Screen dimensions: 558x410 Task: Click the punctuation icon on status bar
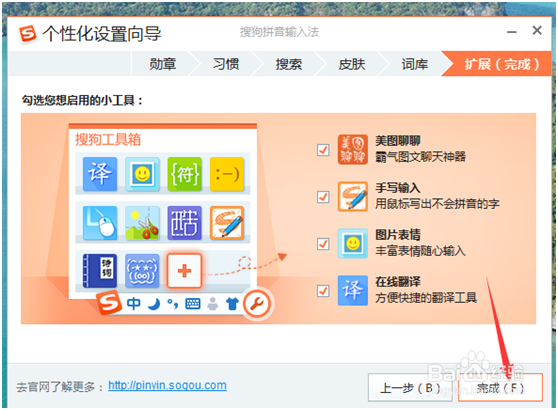click(173, 304)
